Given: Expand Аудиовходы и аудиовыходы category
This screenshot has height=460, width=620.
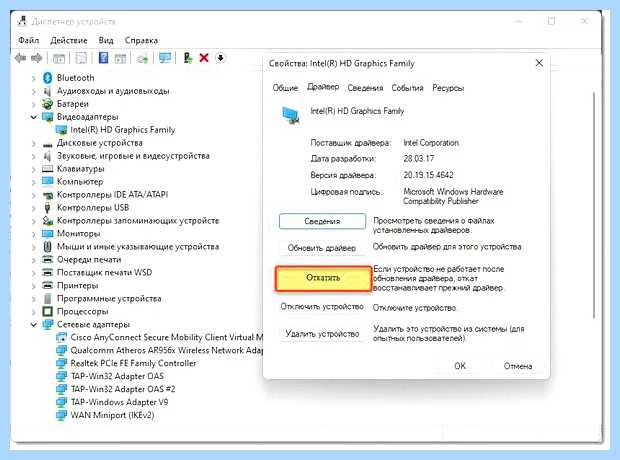Looking at the screenshot, I should 34,92.
